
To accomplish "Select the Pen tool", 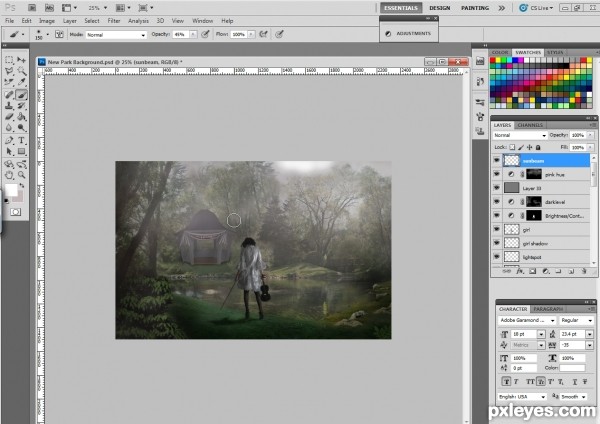I will click(x=9, y=140).
